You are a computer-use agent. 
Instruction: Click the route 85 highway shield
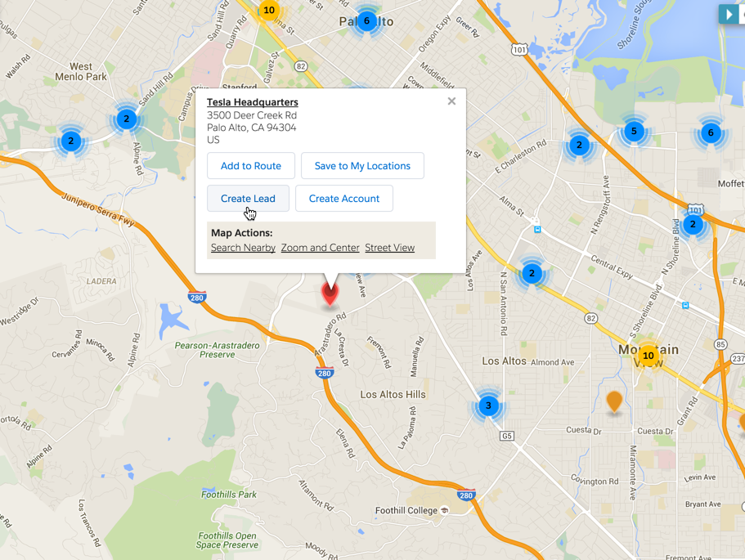tap(720, 344)
